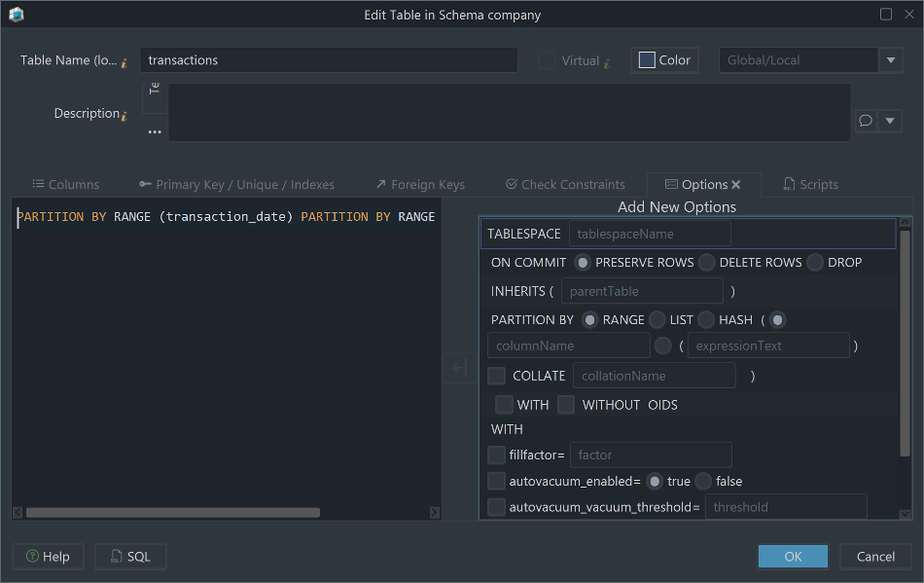The width and height of the screenshot is (924, 583).
Task: Focus the fillfactor factor field
Action: click(651, 455)
